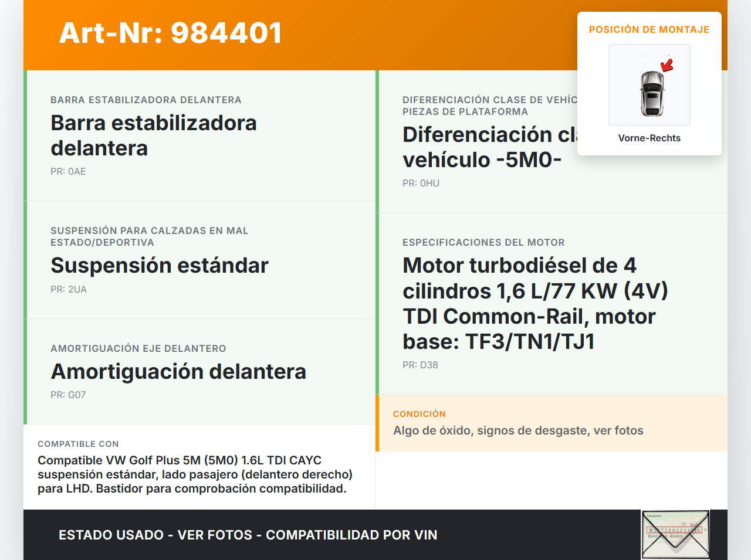The height and width of the screenshot is (560, 751).
Task: Select the Suspensión estándar heading
Action: click(160, 266)
